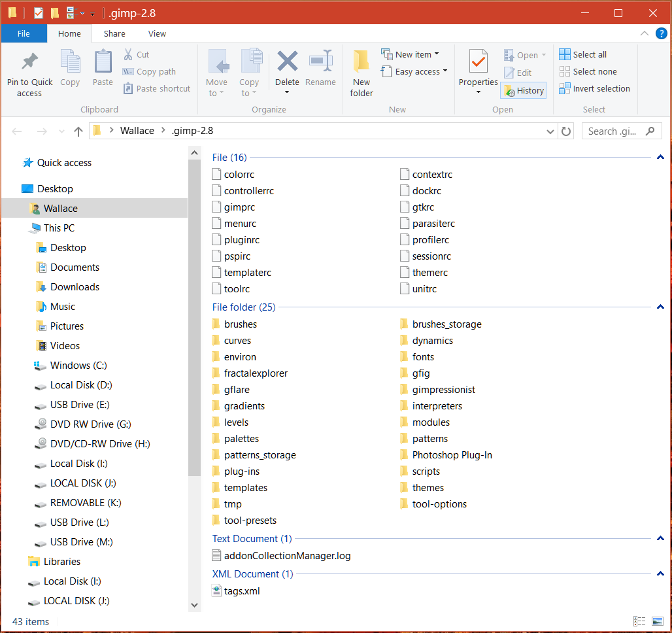This screenshot has width=672, height=633.
Task: Click new folder icon in title bar
Action: point(54,13)
